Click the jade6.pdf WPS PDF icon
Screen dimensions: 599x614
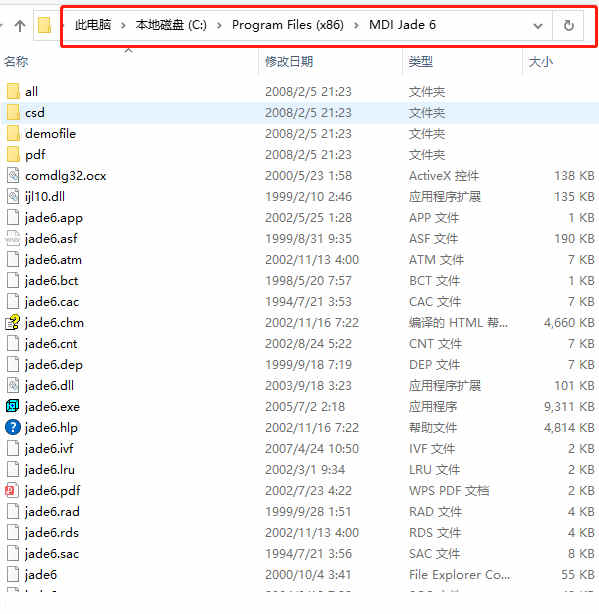[13, 490]
